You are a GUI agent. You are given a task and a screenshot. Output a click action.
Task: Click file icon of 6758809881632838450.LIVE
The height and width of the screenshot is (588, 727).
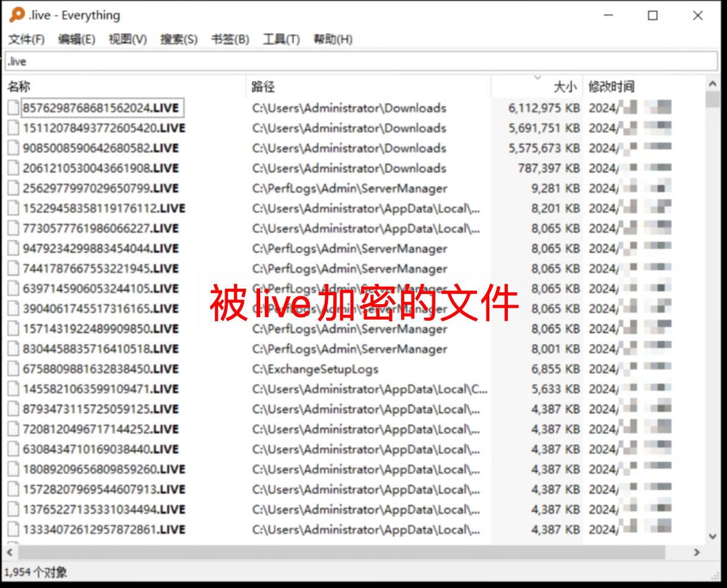(x=13, y=369)
